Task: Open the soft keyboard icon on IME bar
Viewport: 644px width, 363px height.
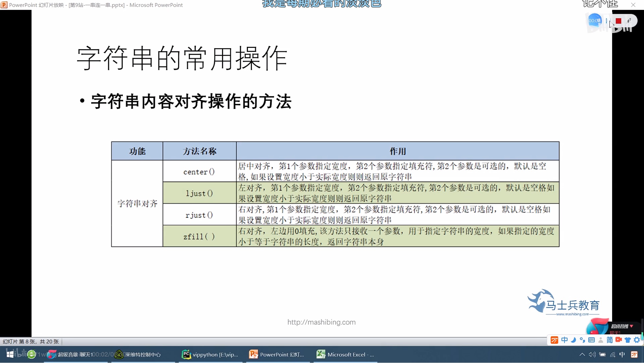Action: point(592,340)
